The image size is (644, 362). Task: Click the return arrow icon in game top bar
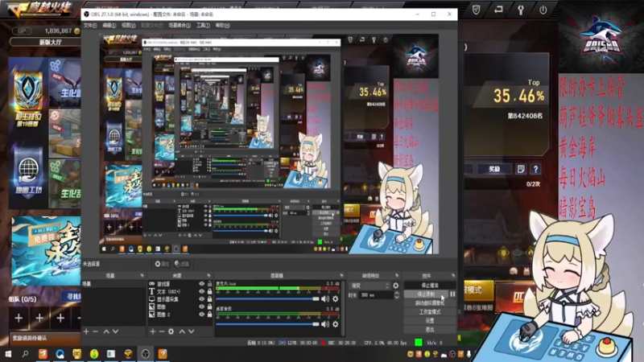point(498,10)
